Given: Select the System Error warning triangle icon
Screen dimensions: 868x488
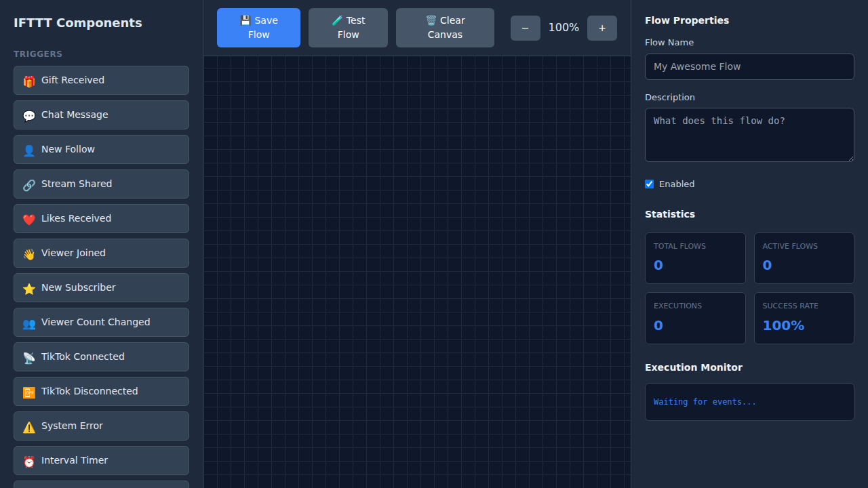Looking at the screenshot, I should (28, 427).
